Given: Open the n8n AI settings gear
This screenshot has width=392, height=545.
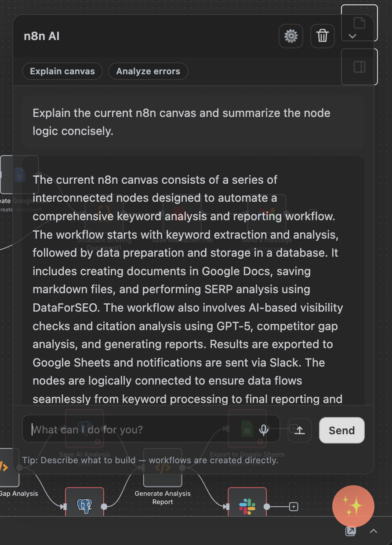Looking at the screenshot, I should [x=290, y=36].
